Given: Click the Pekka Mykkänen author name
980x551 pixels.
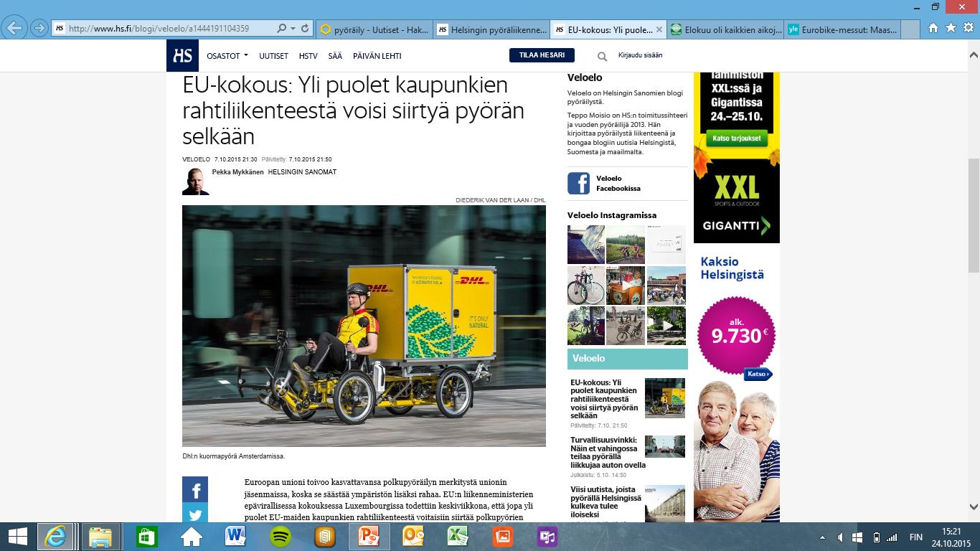Looking at the screenshot, I should [237, 172].
